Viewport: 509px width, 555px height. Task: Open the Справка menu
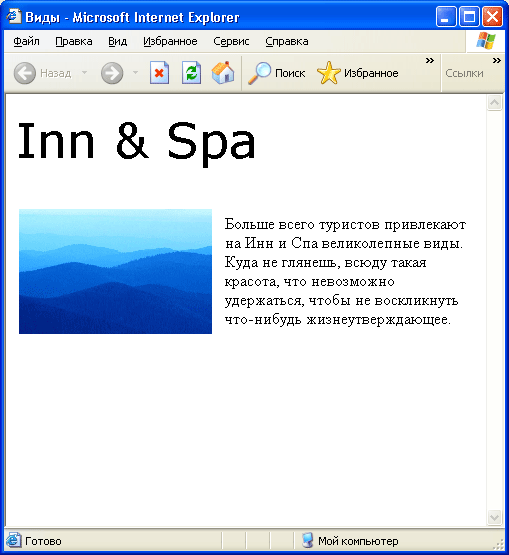287,41
